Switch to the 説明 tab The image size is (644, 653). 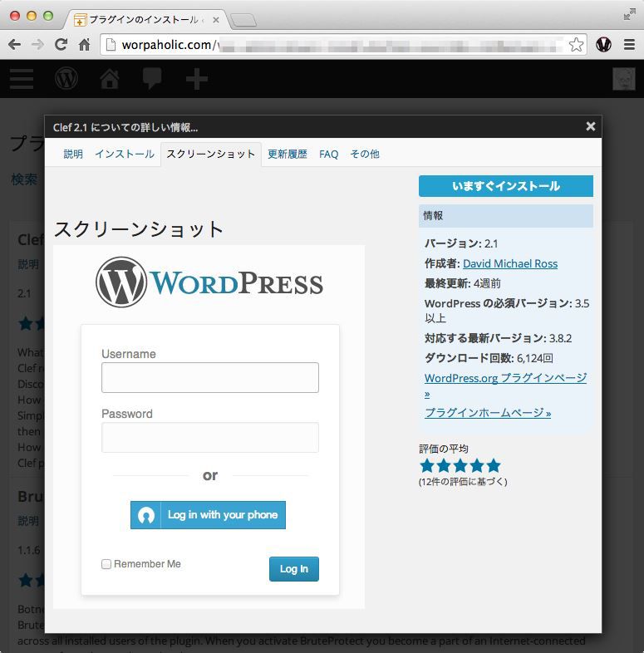(x=73, y=154)
